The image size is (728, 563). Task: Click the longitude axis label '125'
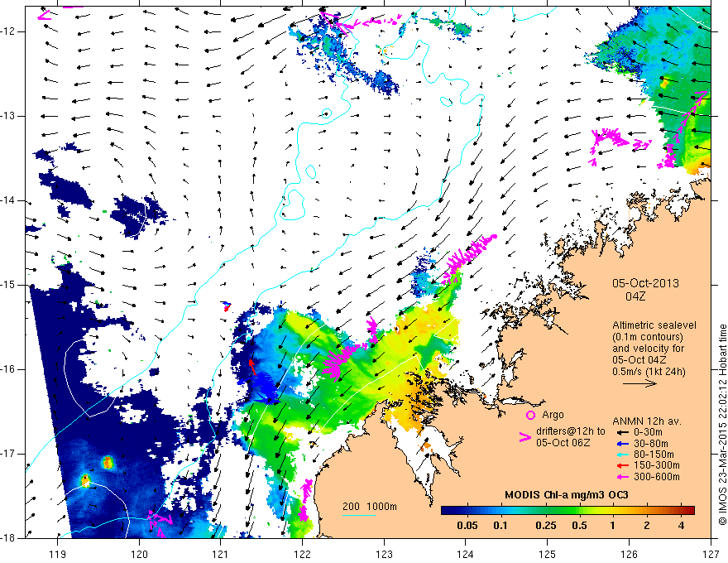click(x=548, y=554)
